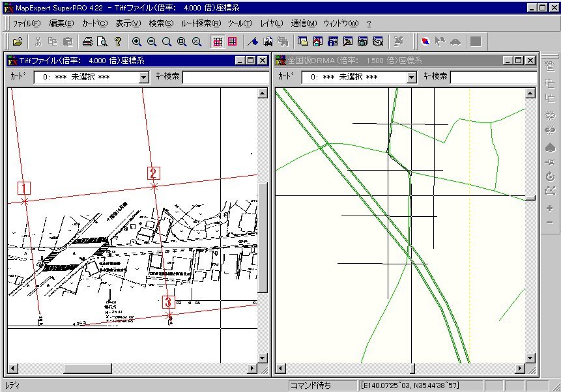
Task: Open the レイヤ(L) menu
Action: (x=272, y=23)
